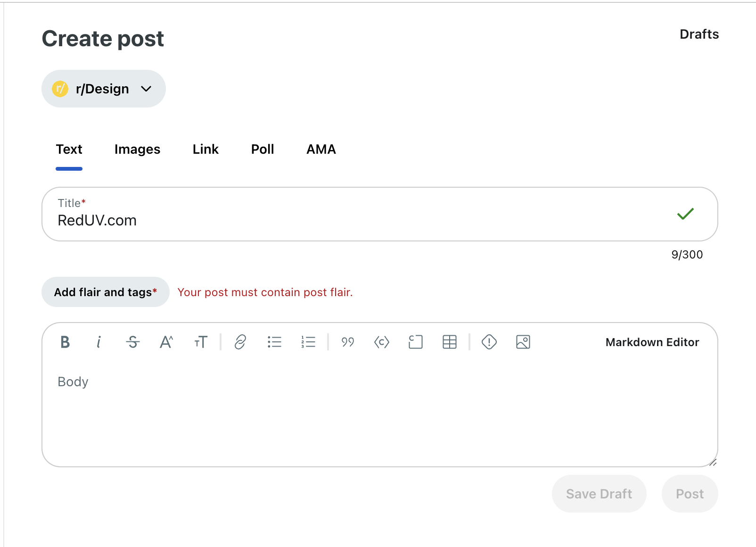Click the 9/300 character counter
This screenshot has width=756, height=547.
point(687,255)
